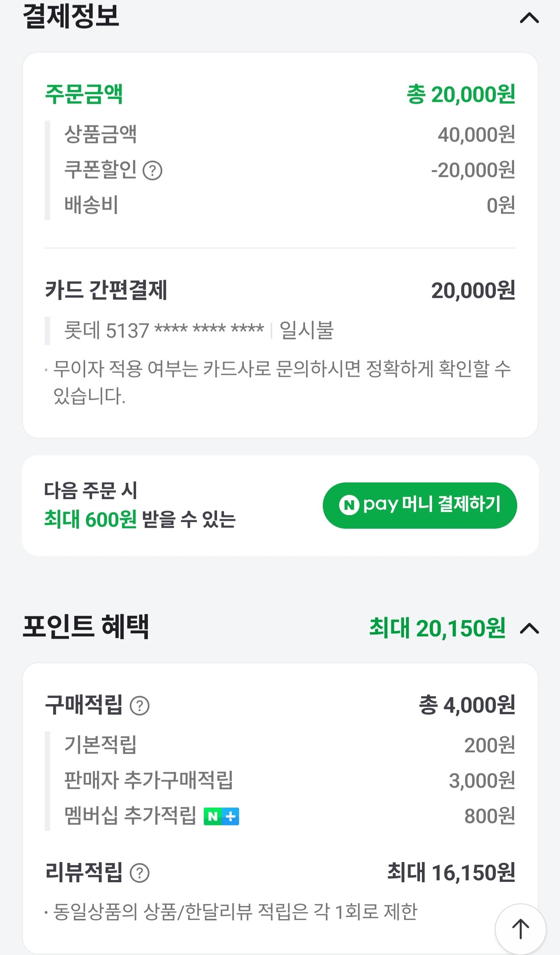Collapse the 포인트 혜택 section chevron
Viewport: 560px width, 955px height.
[529, 628]
